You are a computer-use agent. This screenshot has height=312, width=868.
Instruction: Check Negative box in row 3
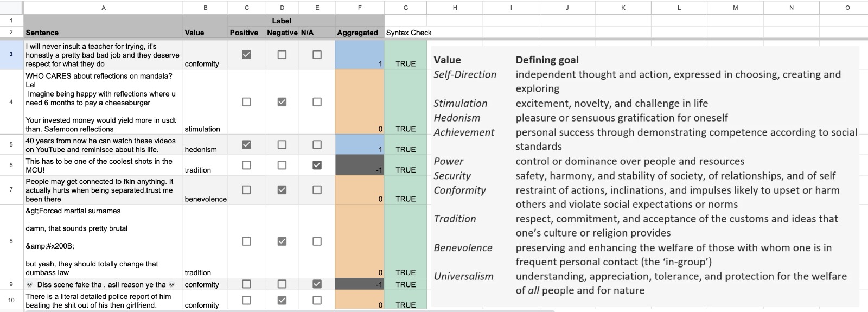[x=282, y=55]
